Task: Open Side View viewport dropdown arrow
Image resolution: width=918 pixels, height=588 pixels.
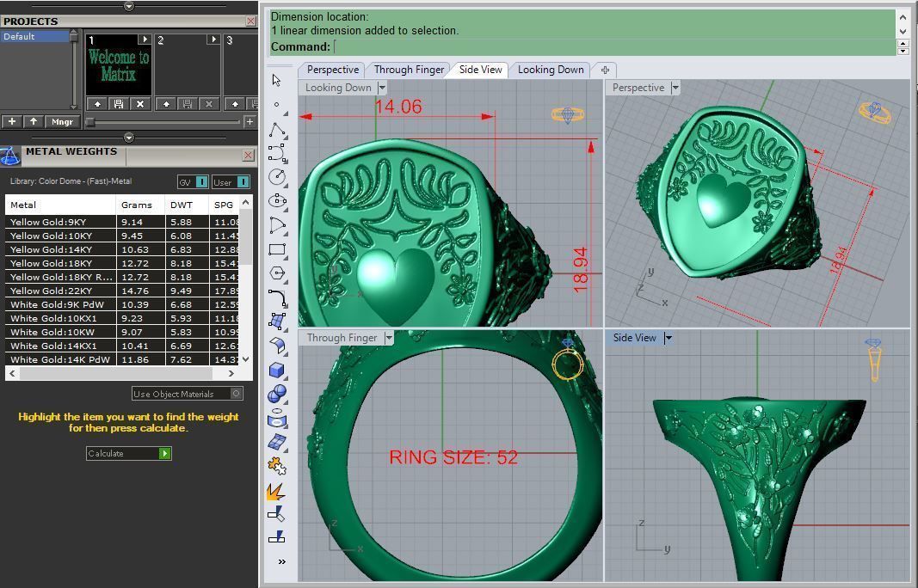Action: (668, 338)
